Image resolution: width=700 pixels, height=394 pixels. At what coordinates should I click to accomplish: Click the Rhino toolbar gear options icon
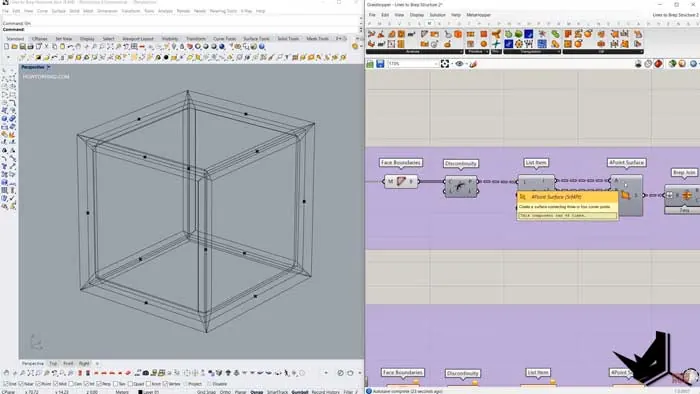point(355,46)
